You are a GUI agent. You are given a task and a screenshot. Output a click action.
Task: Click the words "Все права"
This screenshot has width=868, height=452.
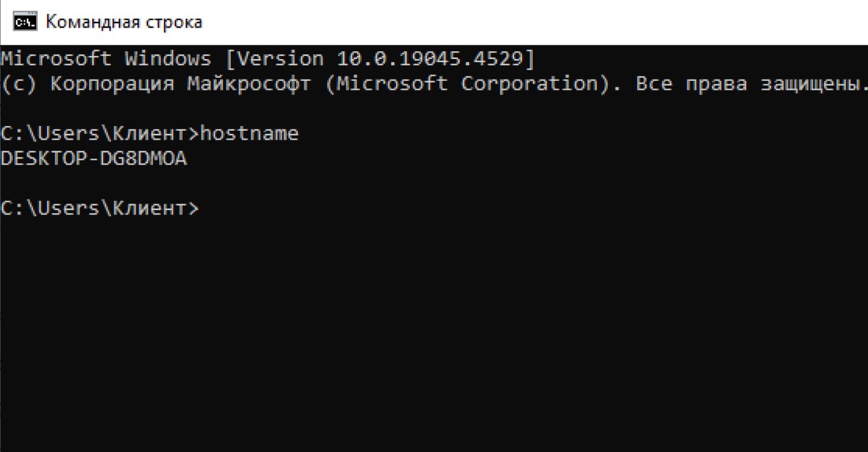691,84
